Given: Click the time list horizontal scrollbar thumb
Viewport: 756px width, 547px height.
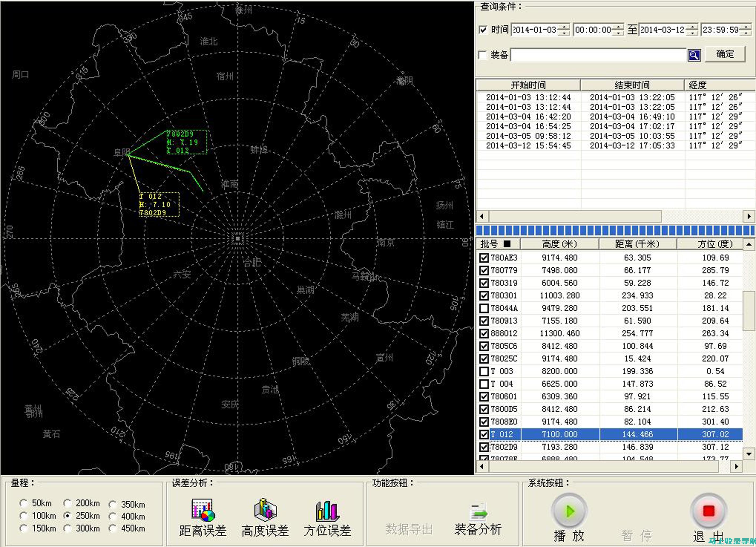Looking at the screenshot, I should (x=575, y=216).
